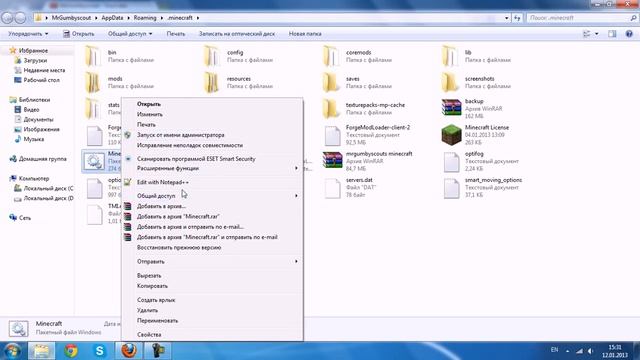Image resolution: width=640 pixels, height=360 pixels.
Task: Click the Печать toolbar button
Action: click(176, 34)
